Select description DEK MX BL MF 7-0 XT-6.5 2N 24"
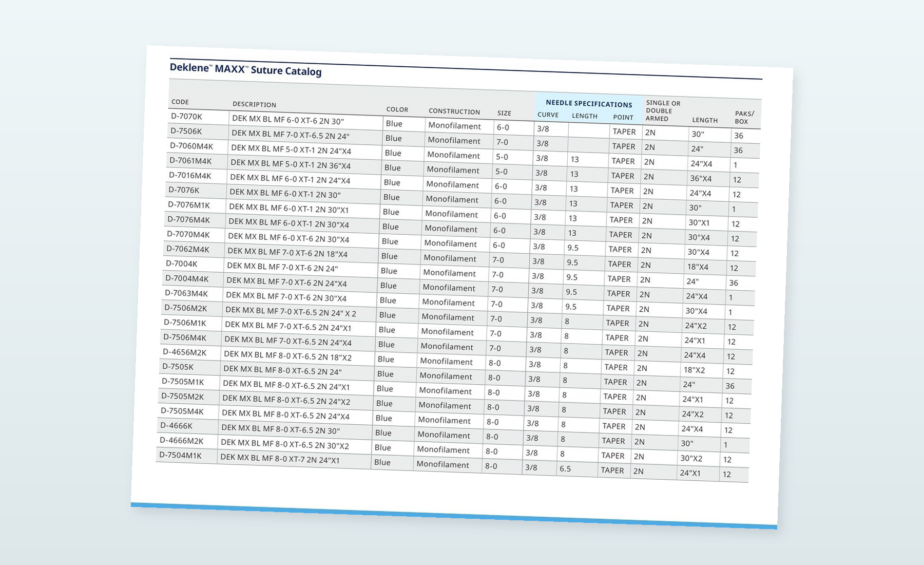Screen dimensions: 924x565 tap(291, 135)
